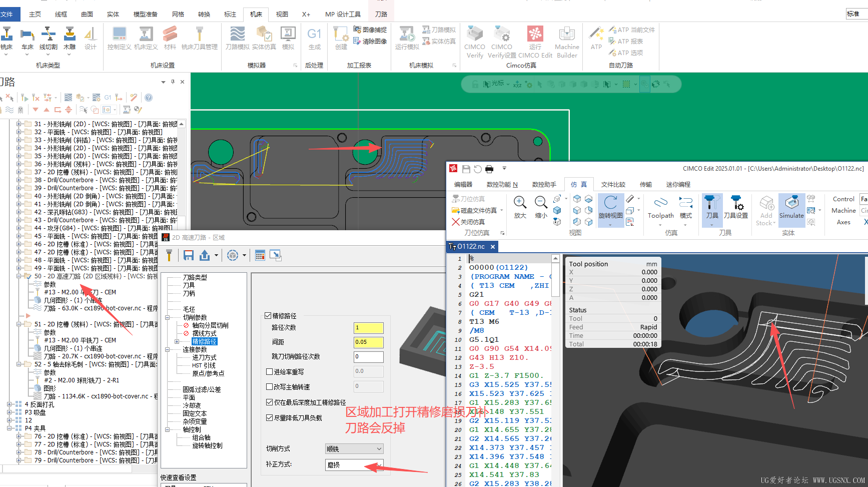Open the 补正方式 dropdown showing 磨损

pyautogui.click(x=354, y=464)
